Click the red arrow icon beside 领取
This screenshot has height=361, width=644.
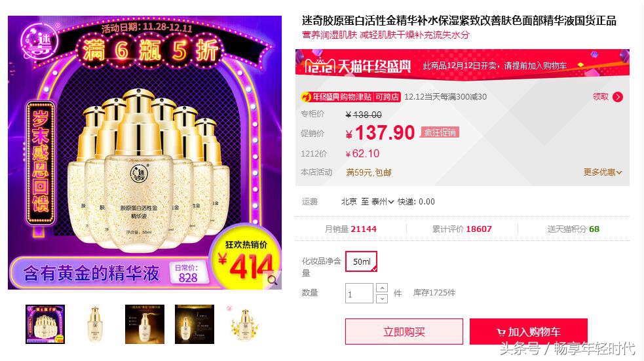[x=617, y=97]
